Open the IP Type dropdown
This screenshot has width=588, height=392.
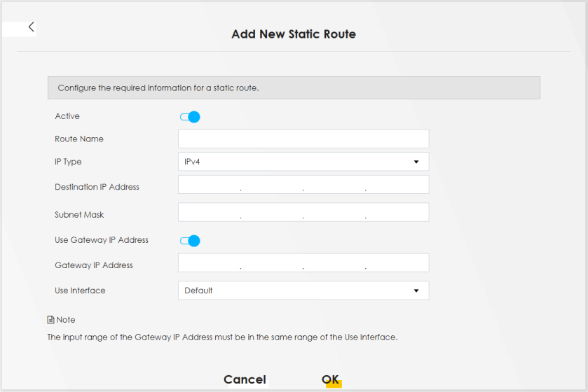(x=303, y=162)
